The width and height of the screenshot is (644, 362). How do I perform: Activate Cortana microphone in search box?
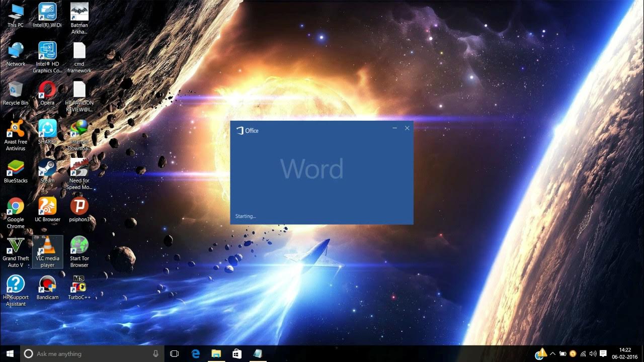(x=155, y=354)
